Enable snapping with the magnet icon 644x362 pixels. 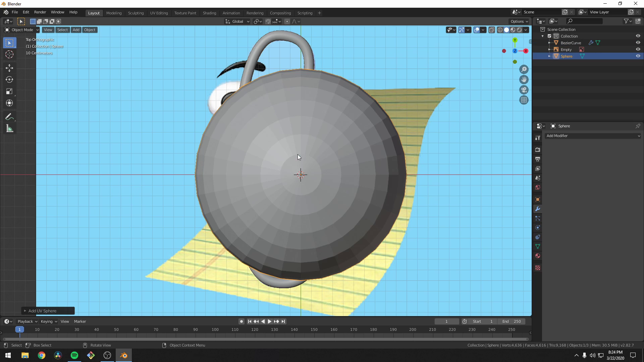(268, 21)
